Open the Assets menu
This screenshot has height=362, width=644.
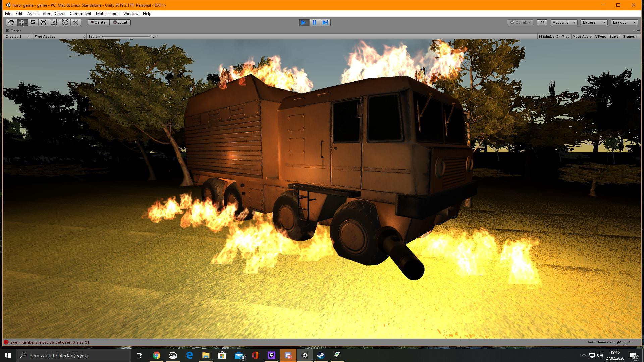[33, 14]
